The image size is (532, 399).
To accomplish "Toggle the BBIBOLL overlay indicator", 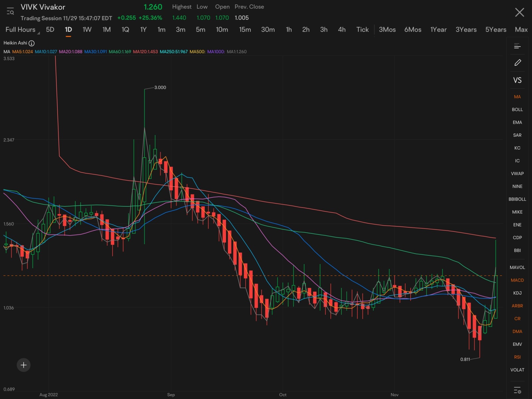I will tap(517, 199).
